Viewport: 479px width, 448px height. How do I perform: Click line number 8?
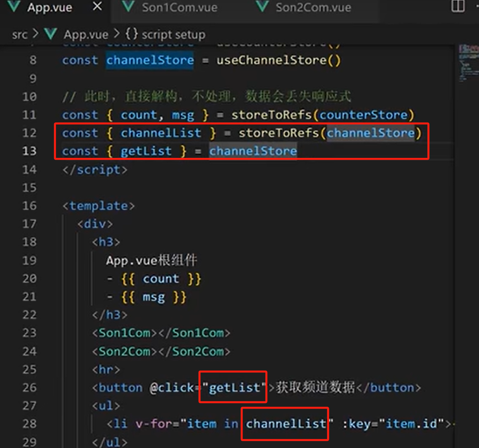33,60
